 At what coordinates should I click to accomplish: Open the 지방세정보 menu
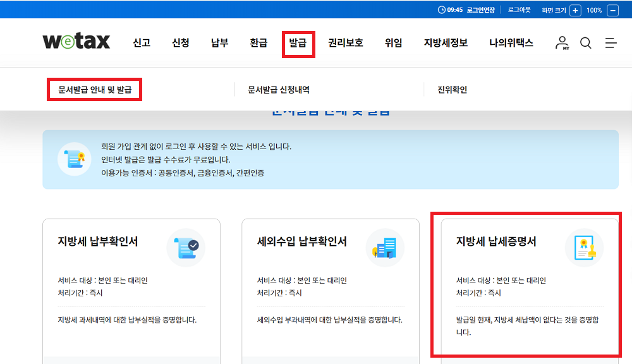445,43
